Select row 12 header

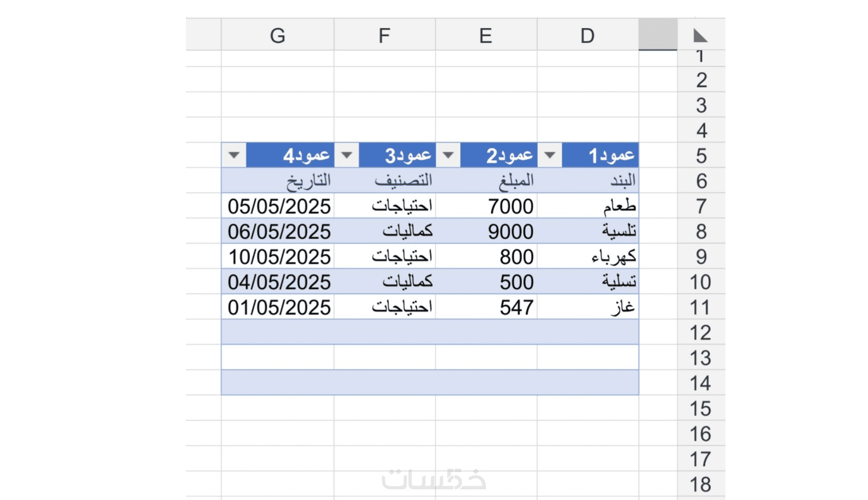coord(701,333)
